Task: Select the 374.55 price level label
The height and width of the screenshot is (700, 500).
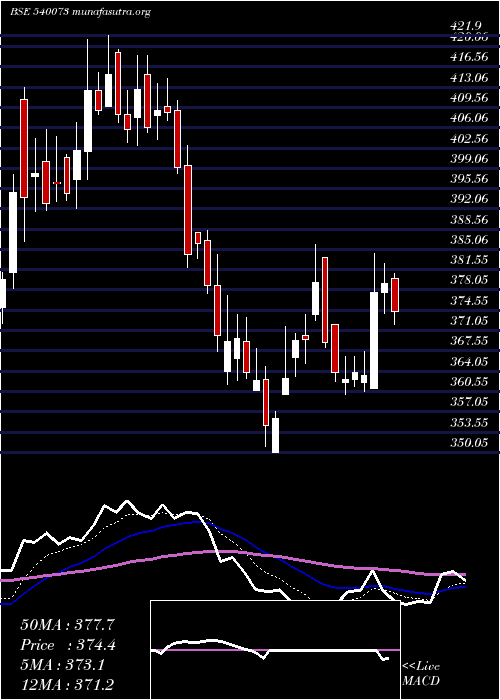Action: (467, 301)
